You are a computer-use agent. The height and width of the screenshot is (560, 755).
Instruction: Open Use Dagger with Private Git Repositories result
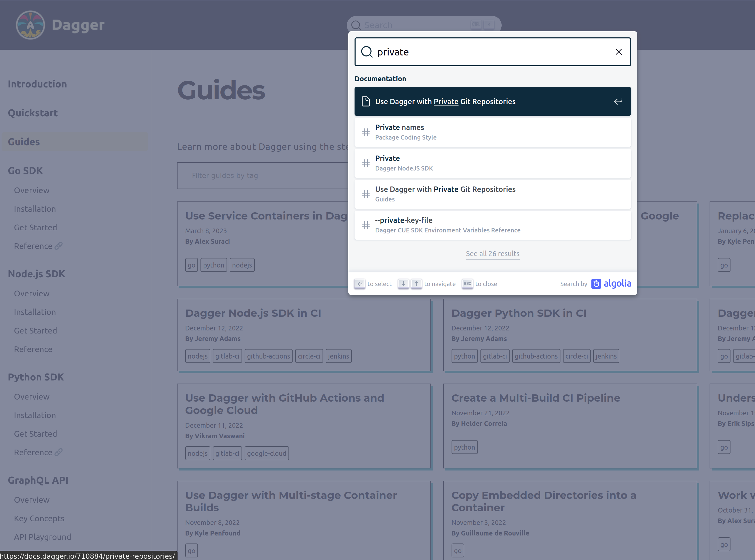tap(444, 101)
